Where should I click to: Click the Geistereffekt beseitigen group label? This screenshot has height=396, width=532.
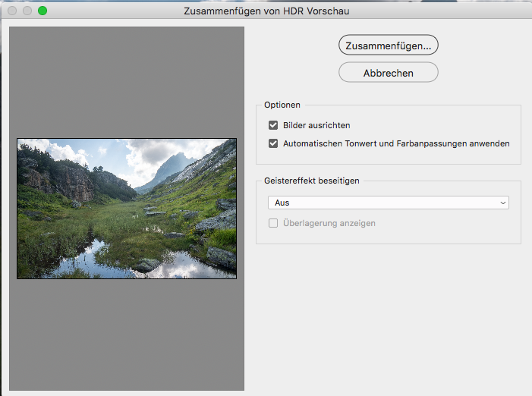(311, 181)
